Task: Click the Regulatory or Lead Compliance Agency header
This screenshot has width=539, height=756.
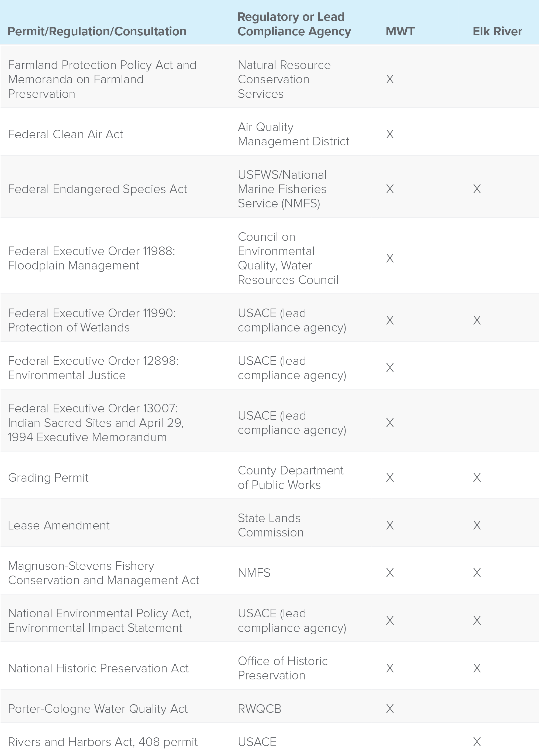Action: [x=294, y=24]
